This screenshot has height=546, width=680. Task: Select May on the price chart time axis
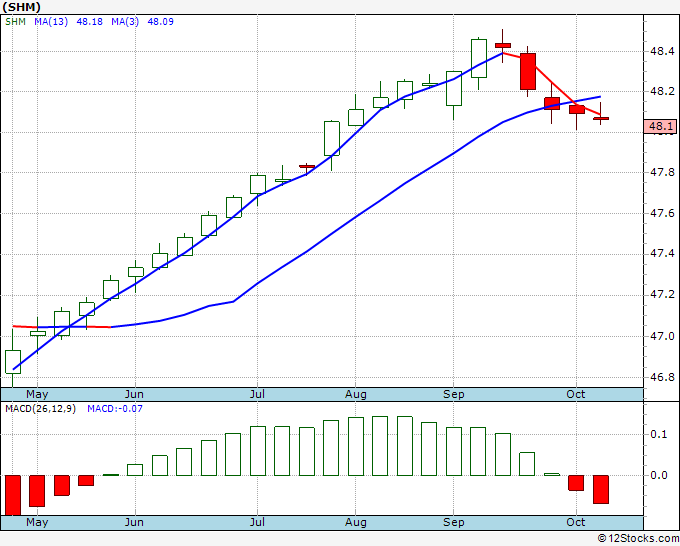pos(37,394)
